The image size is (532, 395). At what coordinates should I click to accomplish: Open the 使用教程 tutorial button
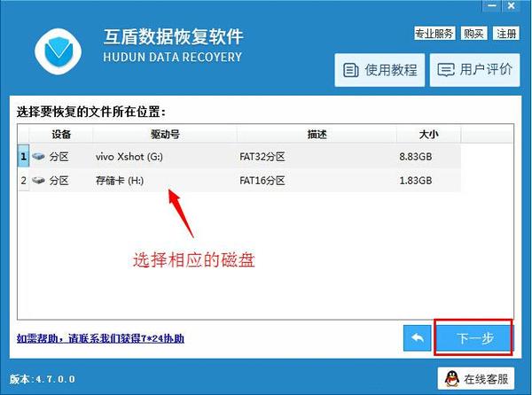(379, 70)
